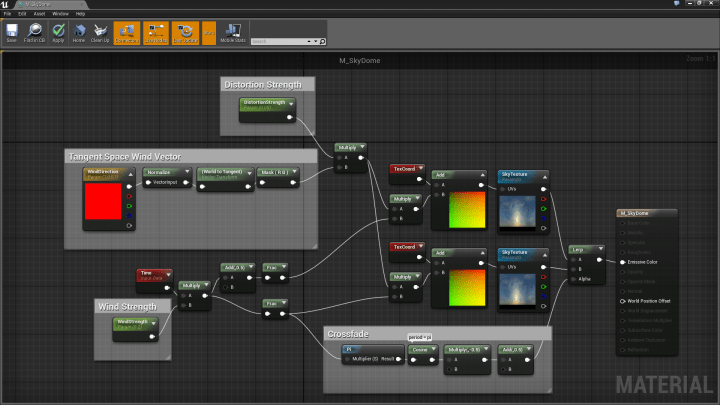
Task: Open Mobile Stats from toolbar
Action: pos(233,33)
